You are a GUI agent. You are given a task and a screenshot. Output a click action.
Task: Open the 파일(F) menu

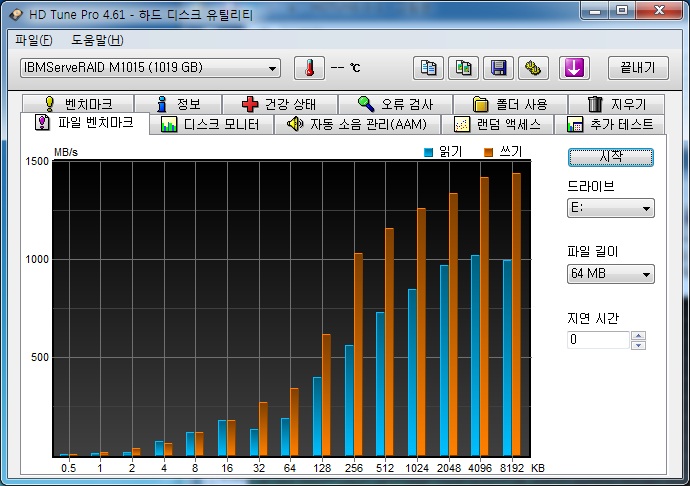coord(33,40)
